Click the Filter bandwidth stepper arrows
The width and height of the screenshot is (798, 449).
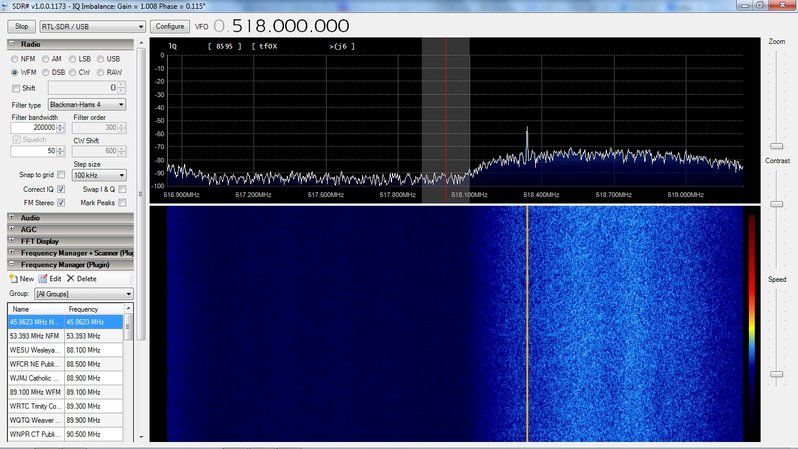coord(61,128)
